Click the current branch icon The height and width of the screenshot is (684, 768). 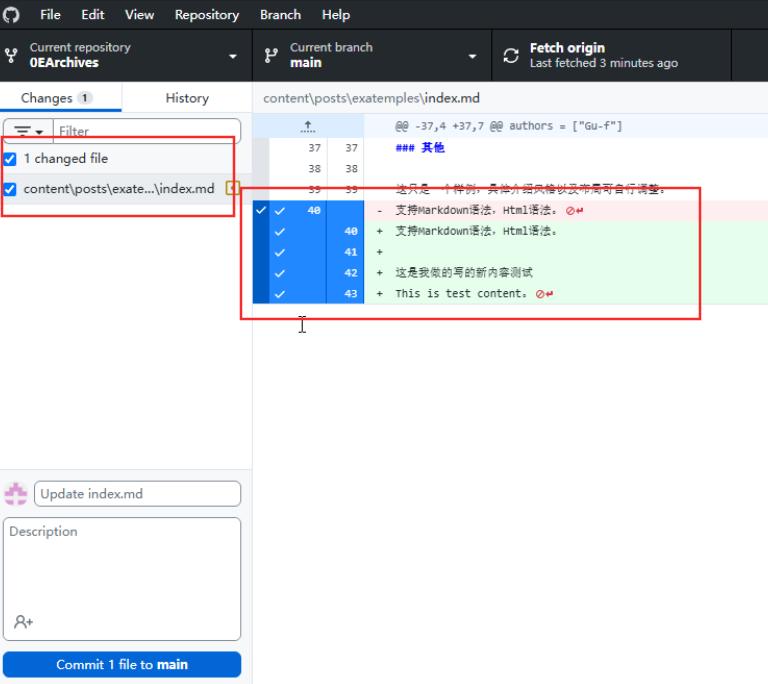tap(270, 56)
